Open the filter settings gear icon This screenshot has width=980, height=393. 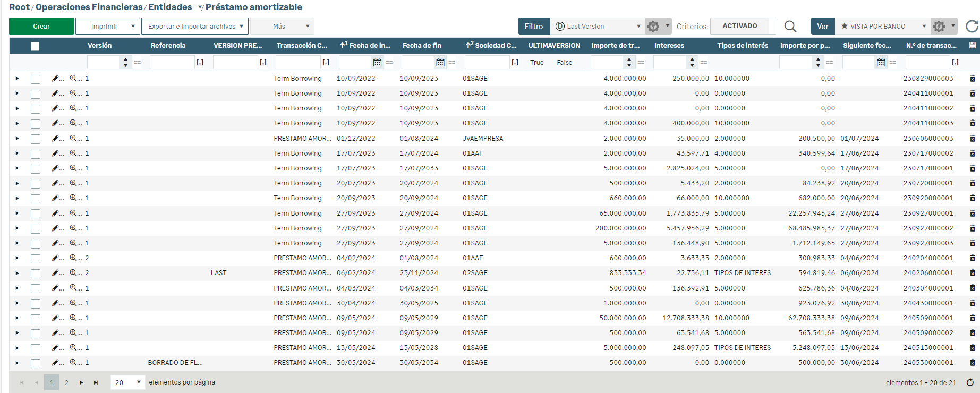pos(653,27)
